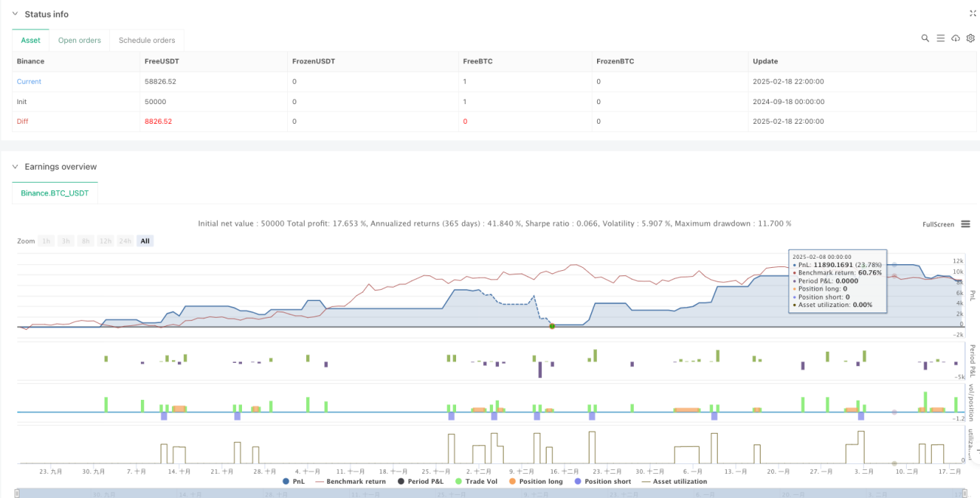
Task: Open the settings gear icon
Action: coord(970,38)
